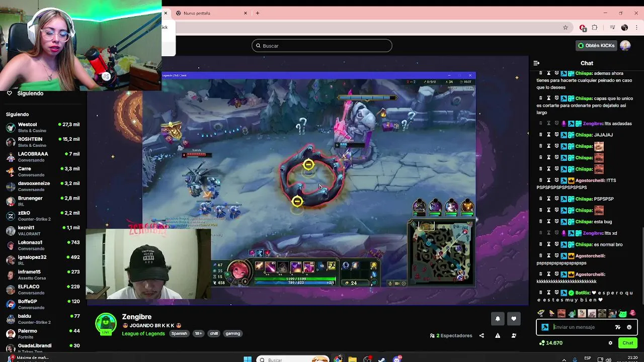The height and width of the screenshot is (362, 644).
Task: Click the moderator user icon beside report
Action: click(x=514, y=335)
